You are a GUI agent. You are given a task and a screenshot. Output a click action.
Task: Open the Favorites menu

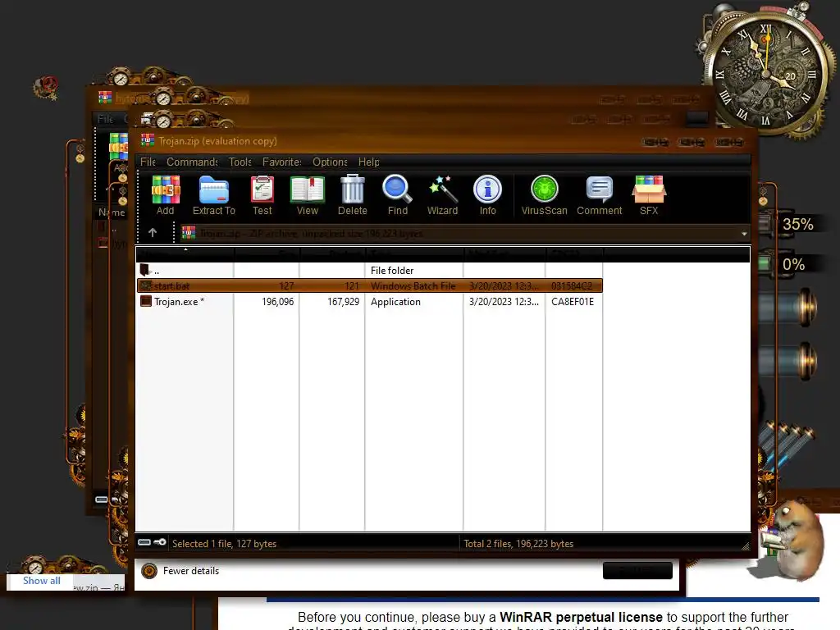point(282,162)
